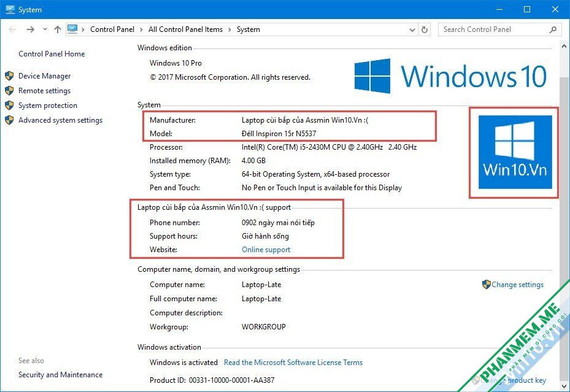Expand the chevron after Control Panel
The height and width of the screenshot is (392, 570).
pyautogui.click(x=141, y=29)
